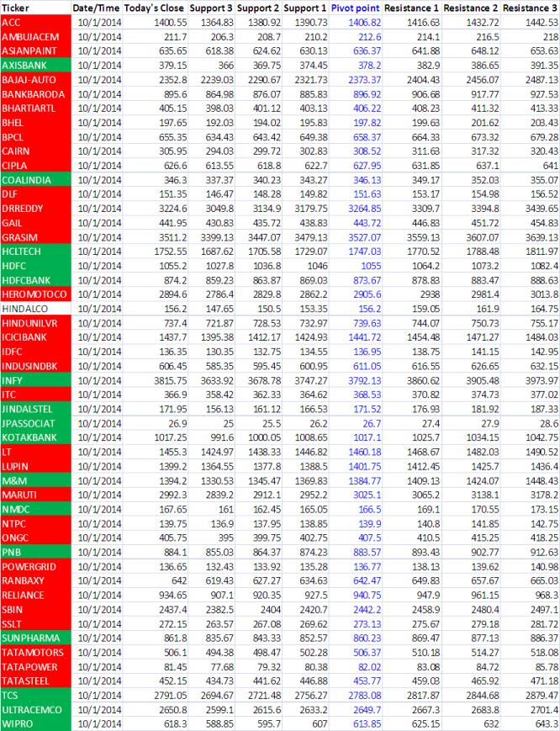Viewport: 560px width, 731px height.
Task: Click HDFC pivot point value 1055
Action: coord(371,266)
